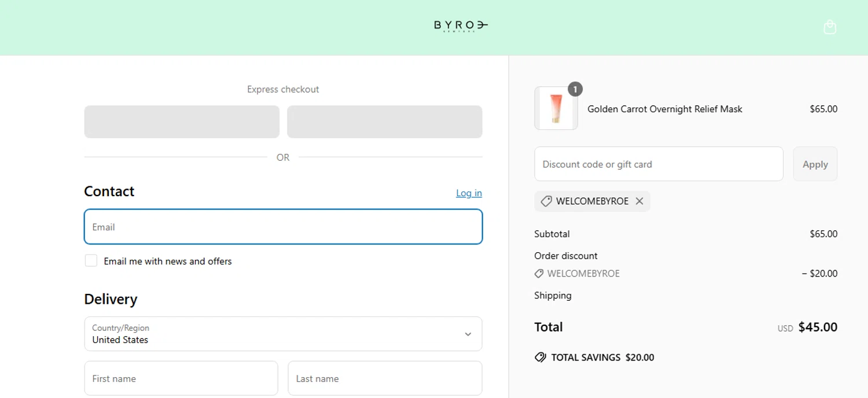The width and height of the screenshot is (868, 398).
Task: Click the tag icon next to TOTAL SAVINGS
Action: click(x=540, y=358)
